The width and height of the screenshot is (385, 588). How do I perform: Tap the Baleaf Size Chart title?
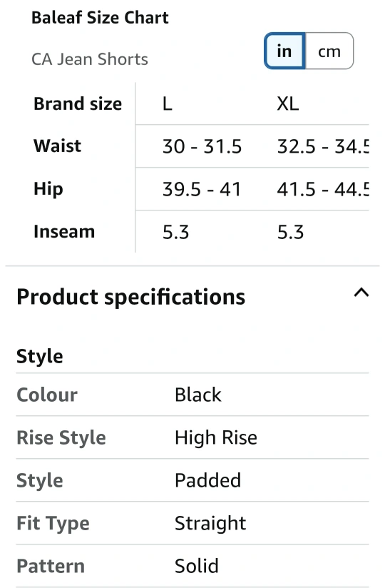[100, 18]
